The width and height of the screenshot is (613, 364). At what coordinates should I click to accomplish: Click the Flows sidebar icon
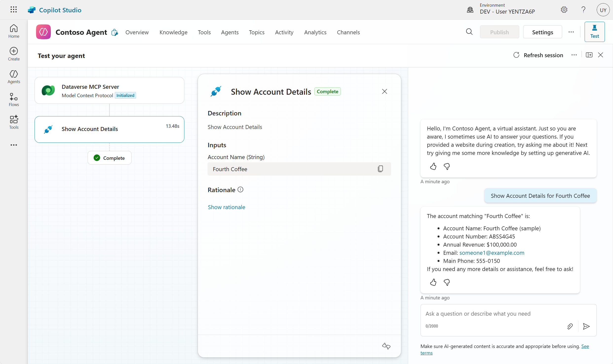coord(14,99)
